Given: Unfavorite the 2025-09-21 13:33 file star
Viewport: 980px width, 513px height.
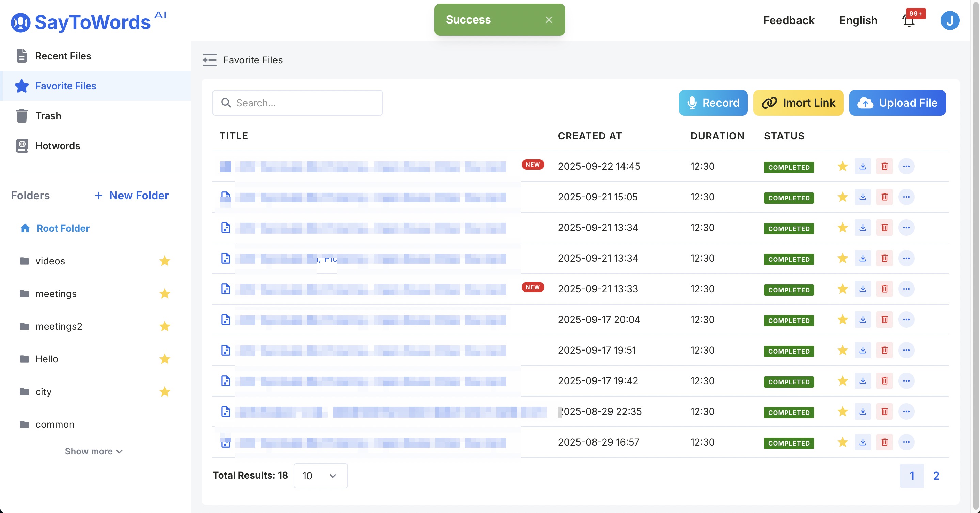Looking at the screenshot, I should (x=842, y=289).
